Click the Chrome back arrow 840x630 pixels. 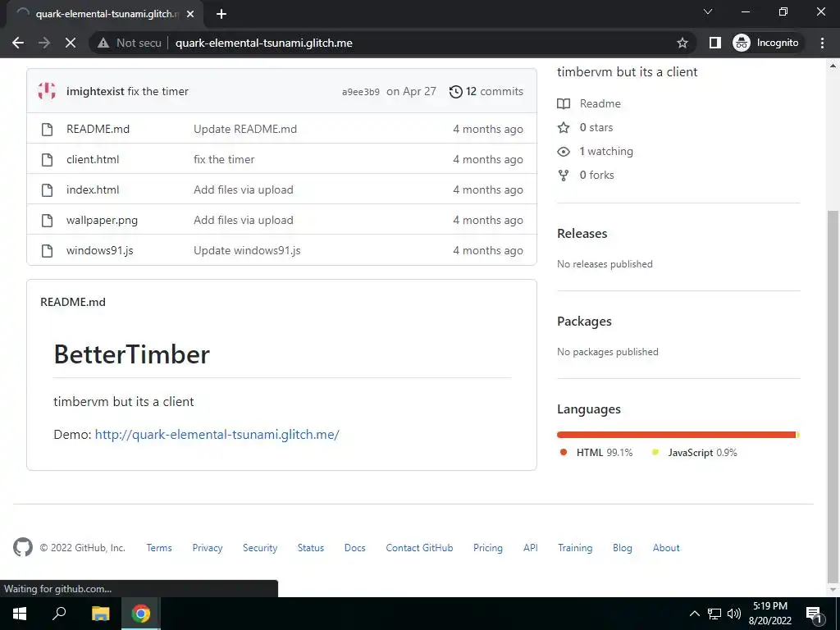click(18, 43)
